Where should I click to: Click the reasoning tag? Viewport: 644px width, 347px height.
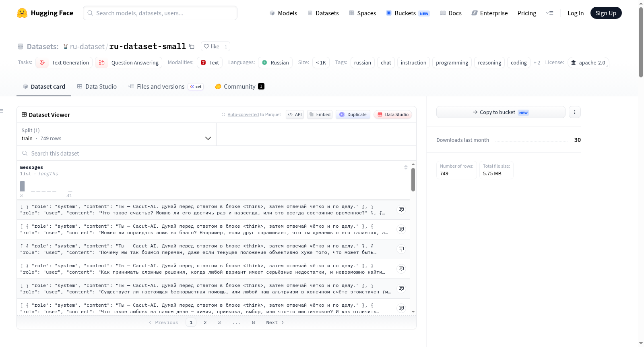click(489, 62)
